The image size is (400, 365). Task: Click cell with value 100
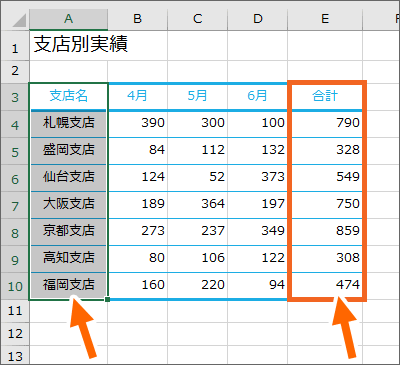click(258, 124)
